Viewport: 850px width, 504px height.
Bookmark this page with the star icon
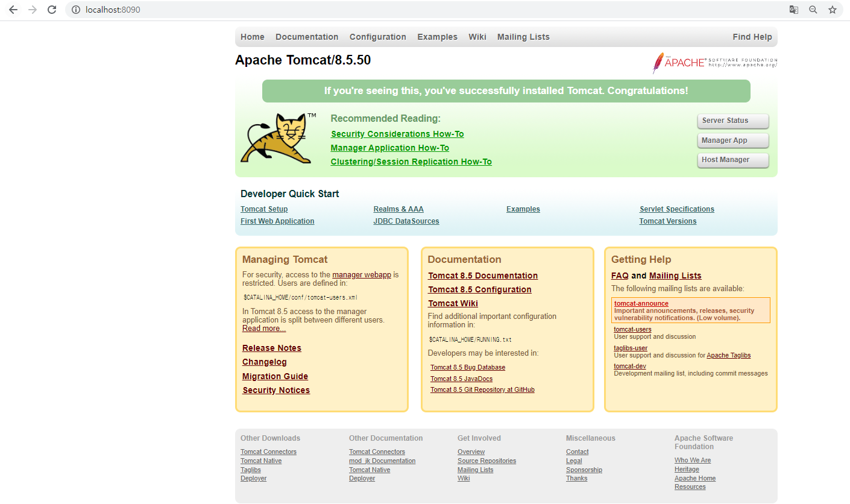pos(833,10)
